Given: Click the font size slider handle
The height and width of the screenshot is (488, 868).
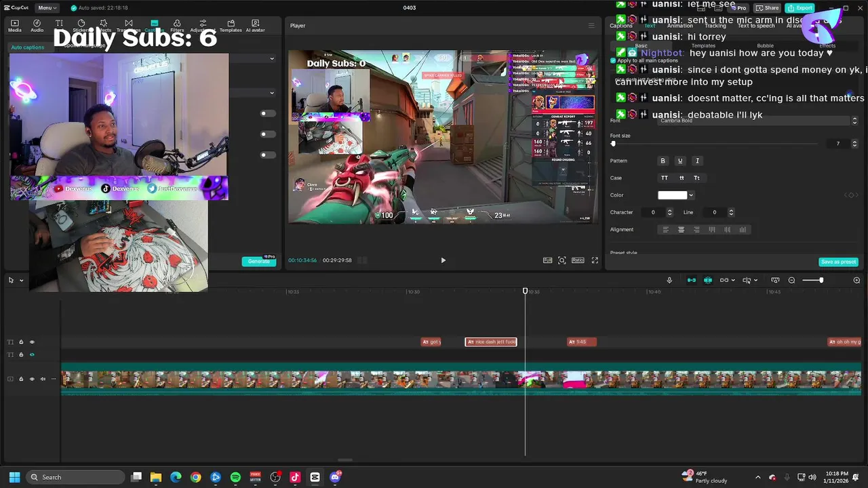Looking at the screenshot, I should coord(613,144).
